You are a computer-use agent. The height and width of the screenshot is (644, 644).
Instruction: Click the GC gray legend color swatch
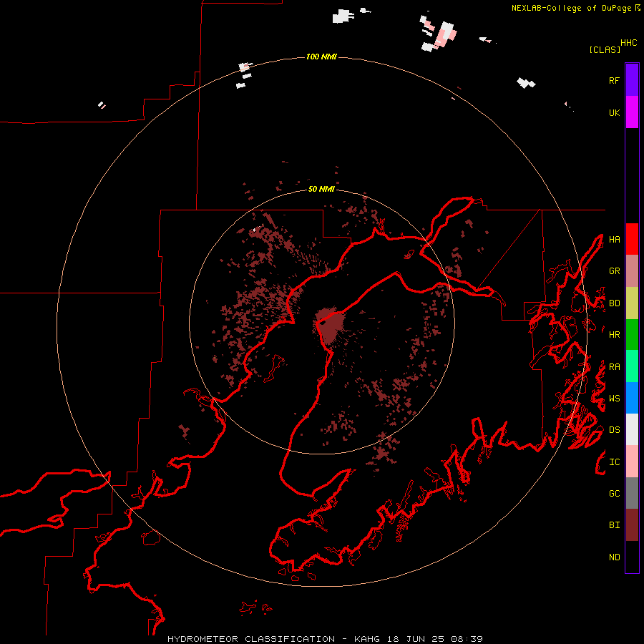click(632, 493)
